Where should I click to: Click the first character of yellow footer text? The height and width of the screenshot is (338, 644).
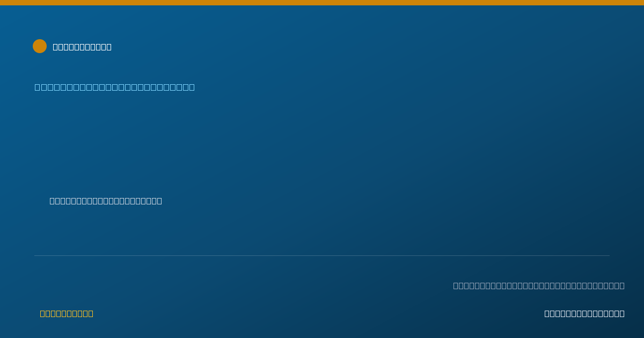pyautogui.click(x=42, y=313)
